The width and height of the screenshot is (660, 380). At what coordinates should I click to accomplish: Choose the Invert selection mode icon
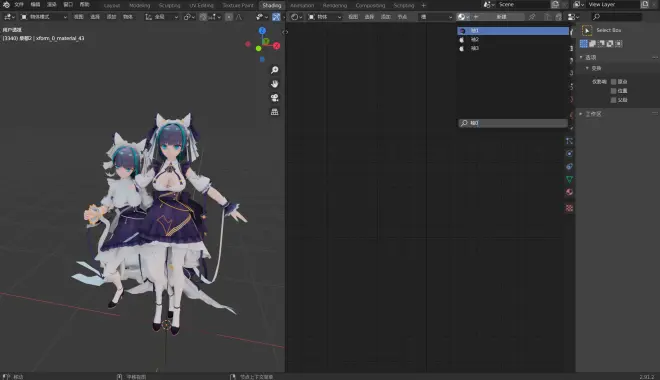pos(610,43)
